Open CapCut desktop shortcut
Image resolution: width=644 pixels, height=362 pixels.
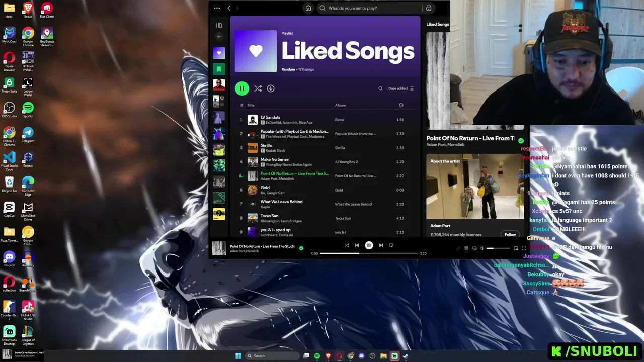pos(9,210)
